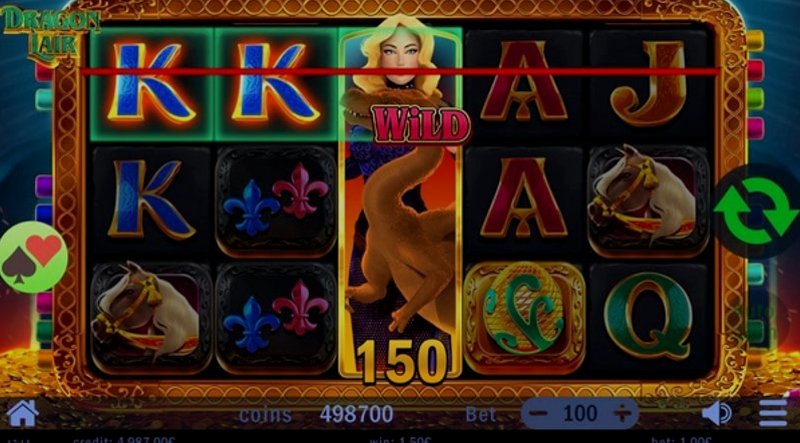Click the golden J symbol
The height and width of the screenshot is (443, 800).
point(648,83)
